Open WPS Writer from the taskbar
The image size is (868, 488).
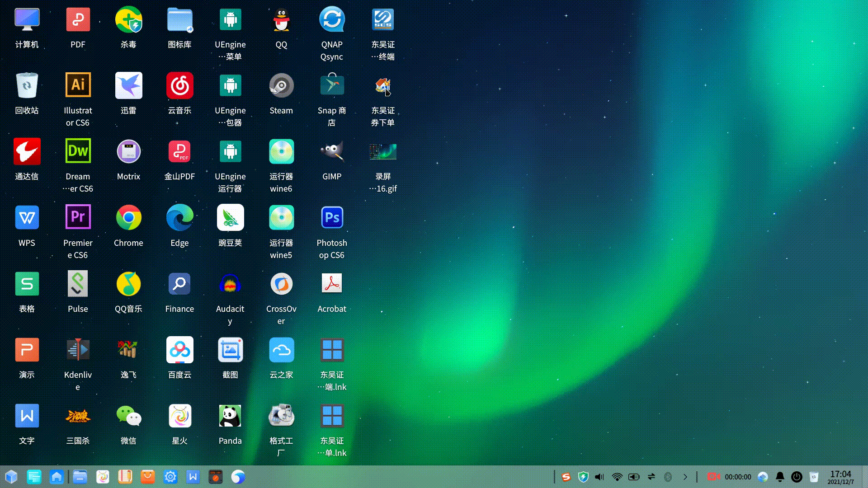pos(193,477)
